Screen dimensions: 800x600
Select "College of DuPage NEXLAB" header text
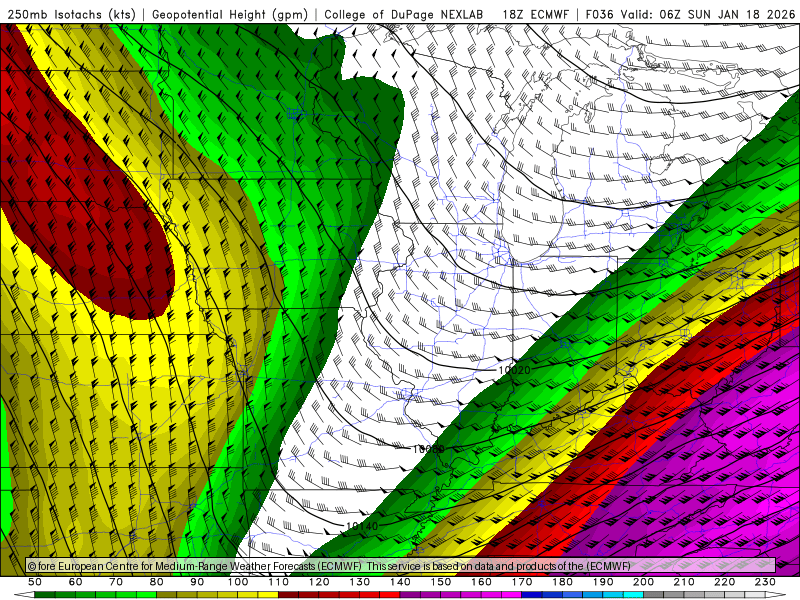(x=404, y=14)
